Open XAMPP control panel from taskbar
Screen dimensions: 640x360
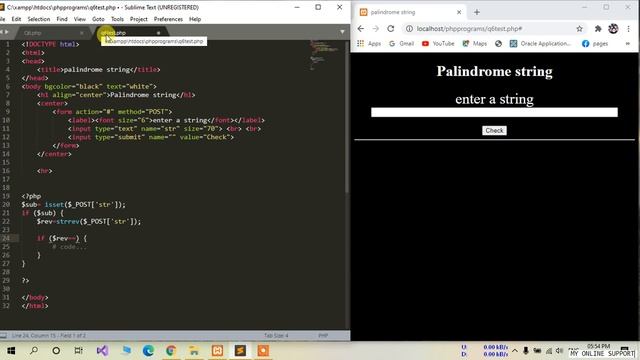[x=217, y=351]
